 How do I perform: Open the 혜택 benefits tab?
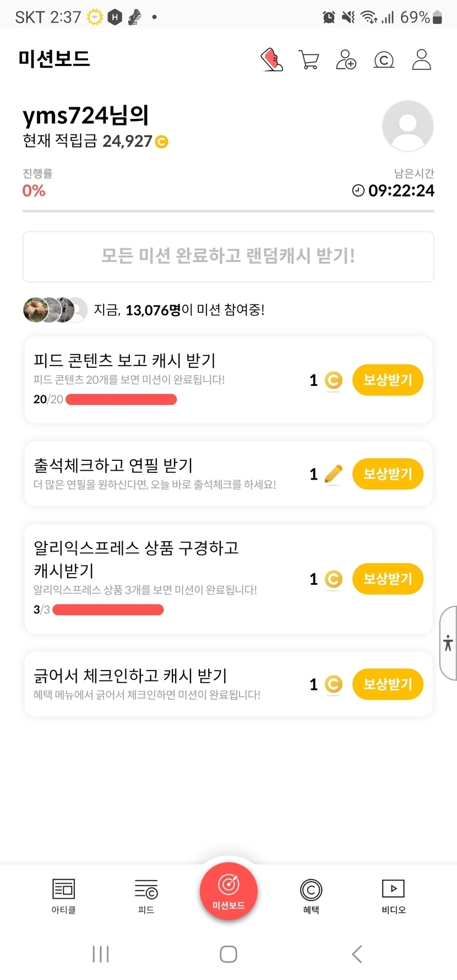[x=311, y=895]
